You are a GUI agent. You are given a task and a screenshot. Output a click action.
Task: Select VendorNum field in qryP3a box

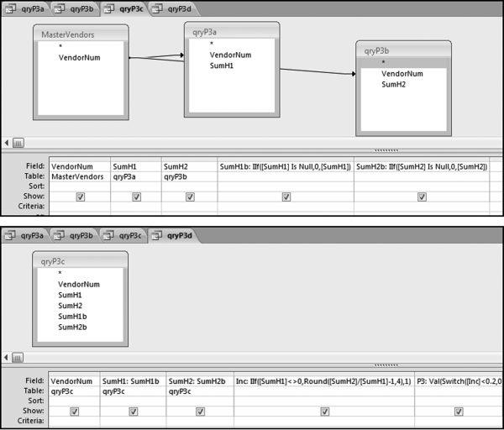[230, 55]
